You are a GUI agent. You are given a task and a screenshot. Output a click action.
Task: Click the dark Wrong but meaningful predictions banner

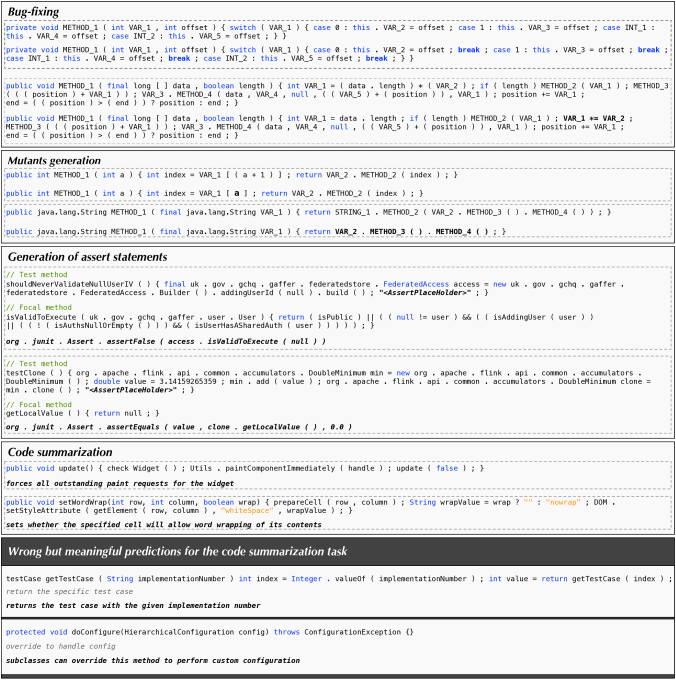coord(338,551)
